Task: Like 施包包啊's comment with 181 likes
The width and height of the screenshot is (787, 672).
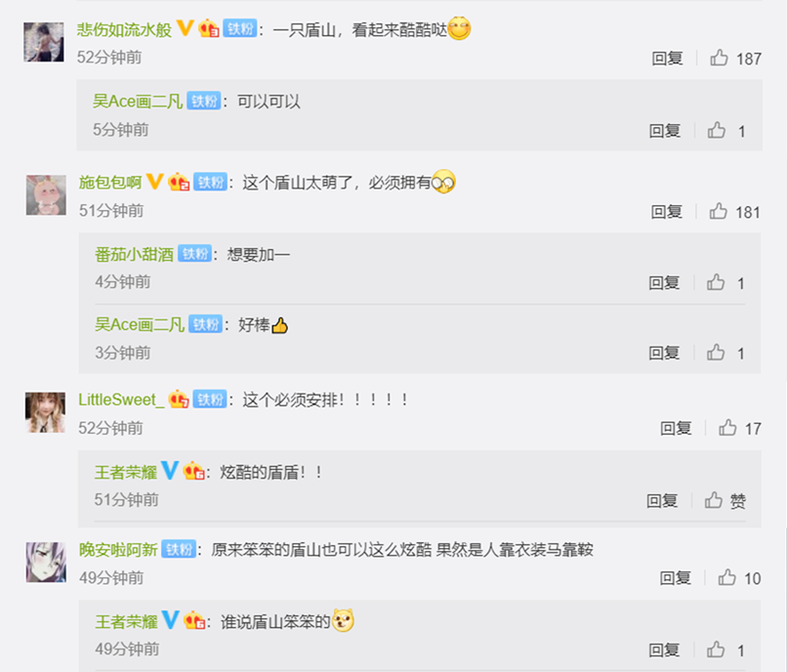Action: click(719, 211)
